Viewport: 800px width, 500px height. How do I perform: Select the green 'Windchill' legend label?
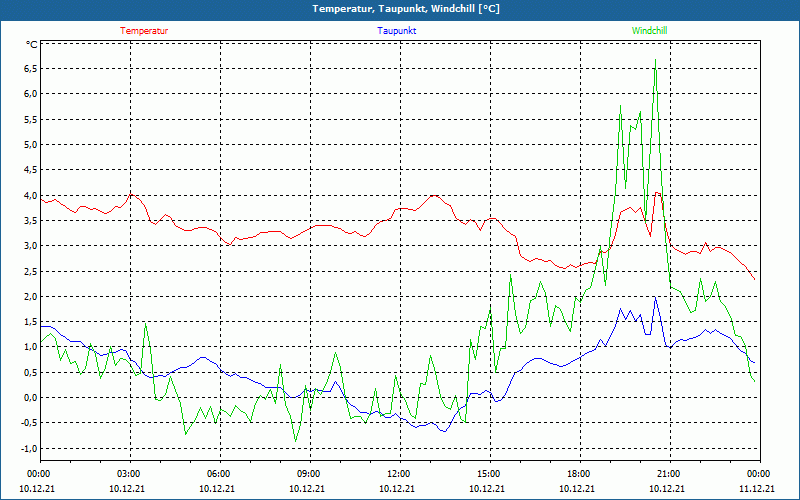649,31
